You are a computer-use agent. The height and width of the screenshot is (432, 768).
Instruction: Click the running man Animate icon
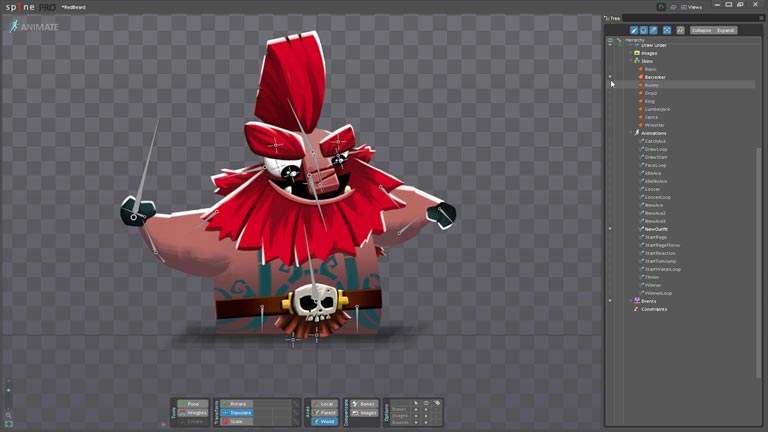click(14, 26)
